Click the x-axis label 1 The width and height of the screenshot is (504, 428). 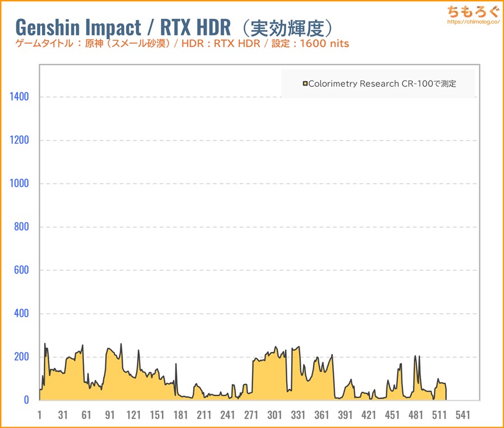(x=40, y=415)
